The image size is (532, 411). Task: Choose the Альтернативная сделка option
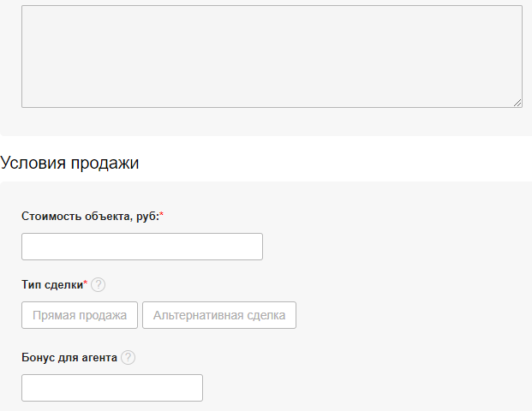219,315
